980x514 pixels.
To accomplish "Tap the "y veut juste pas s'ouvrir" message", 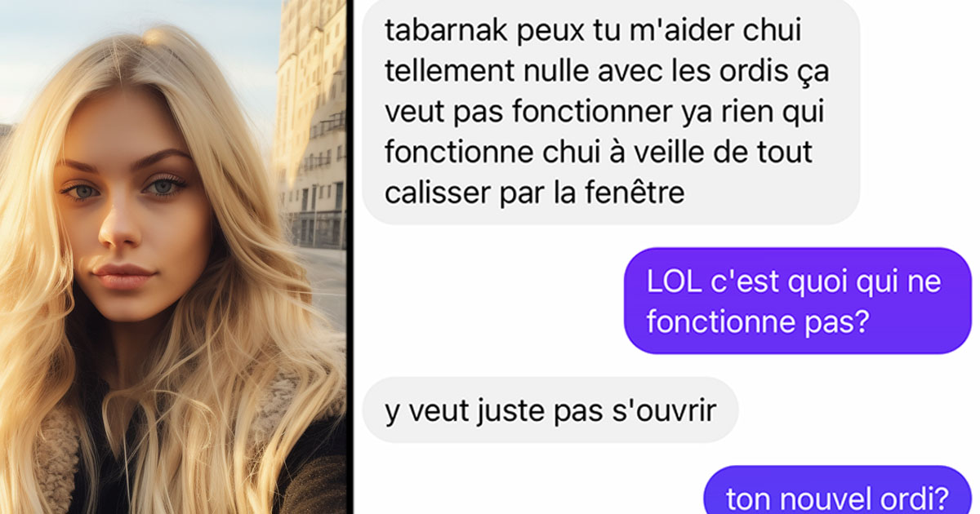I will 550,410.
